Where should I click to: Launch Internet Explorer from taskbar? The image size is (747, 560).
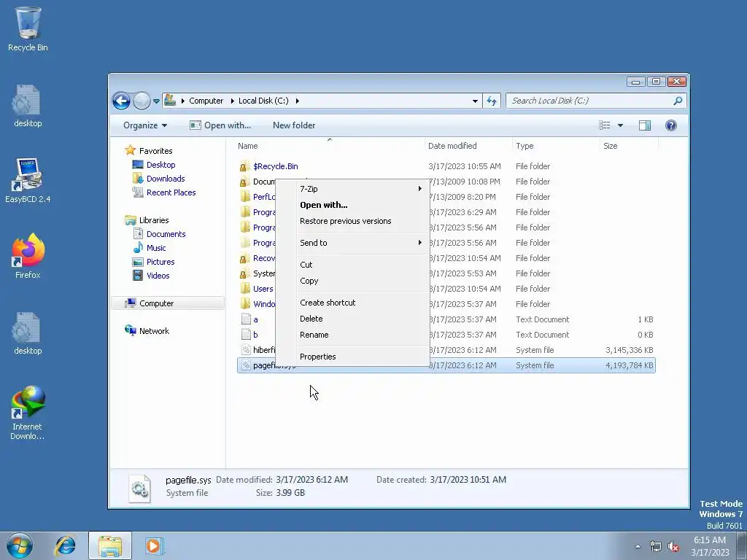tap(65, 545)
